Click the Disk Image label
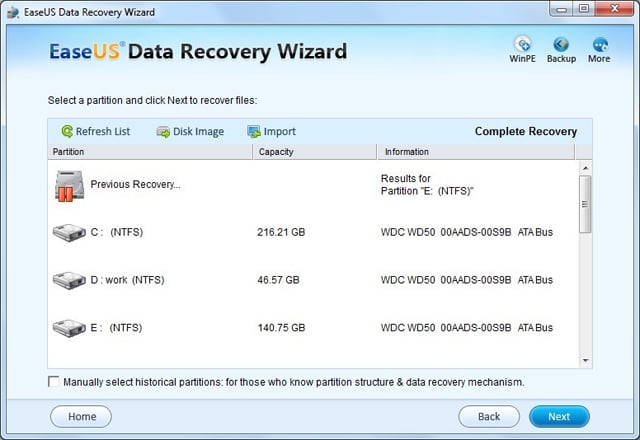 point(198,131)
